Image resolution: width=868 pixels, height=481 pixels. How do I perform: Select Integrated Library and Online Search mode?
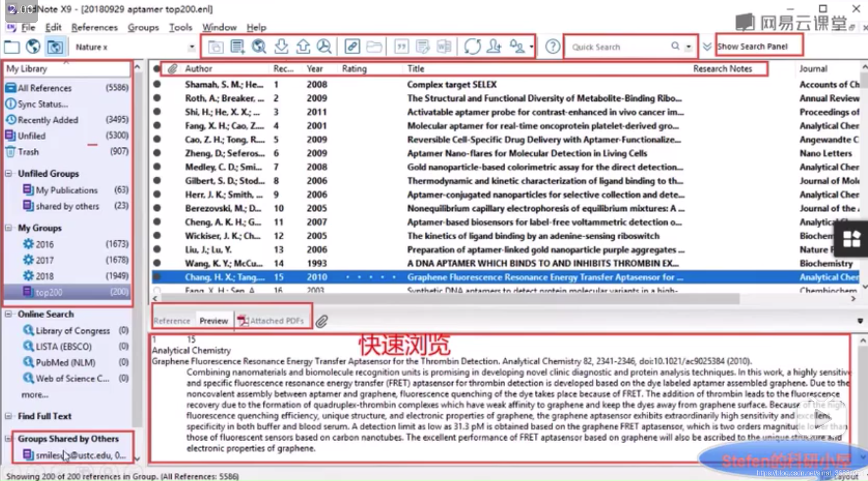55,47
